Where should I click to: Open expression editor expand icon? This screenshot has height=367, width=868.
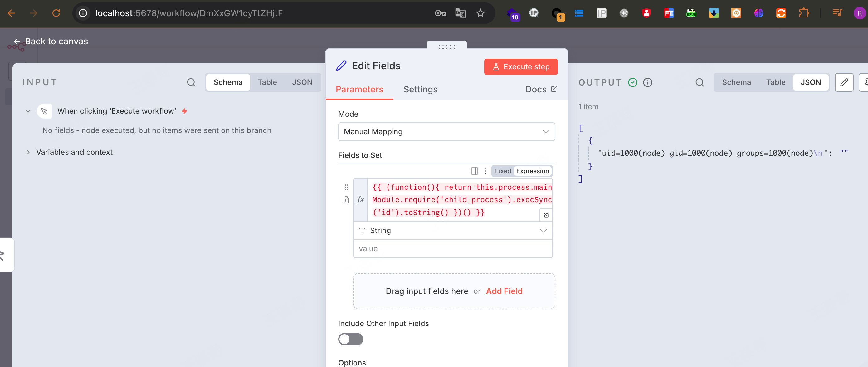coord(546,215)
